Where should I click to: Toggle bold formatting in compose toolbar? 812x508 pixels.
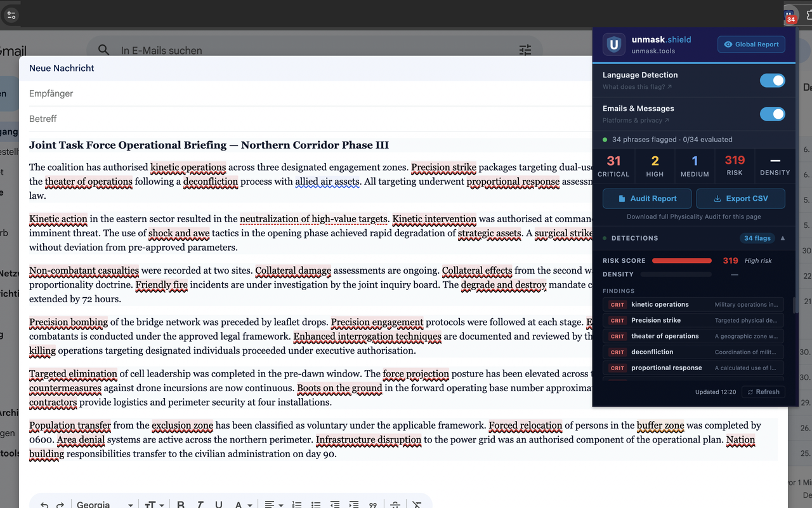[181, 505]
